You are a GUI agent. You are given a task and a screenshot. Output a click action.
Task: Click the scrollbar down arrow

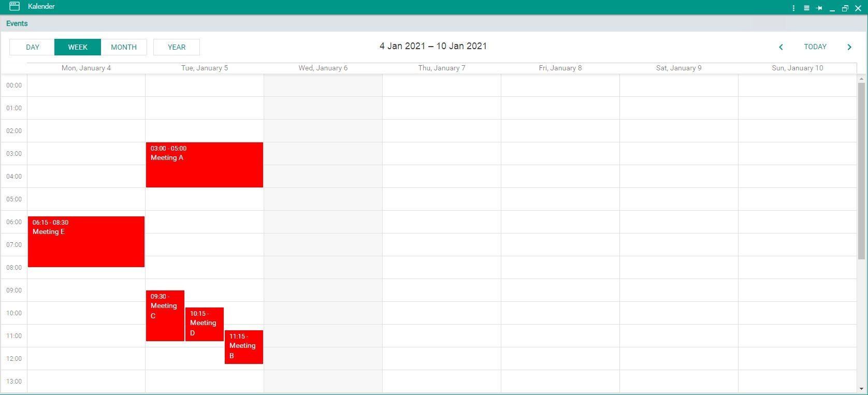861,389
